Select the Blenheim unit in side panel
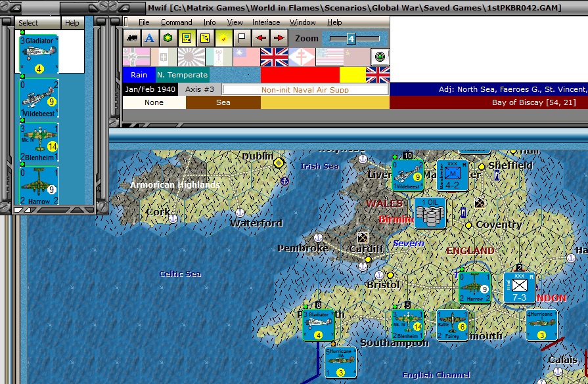The height and width of the screenshot is (384, 588). click(39, 142)
